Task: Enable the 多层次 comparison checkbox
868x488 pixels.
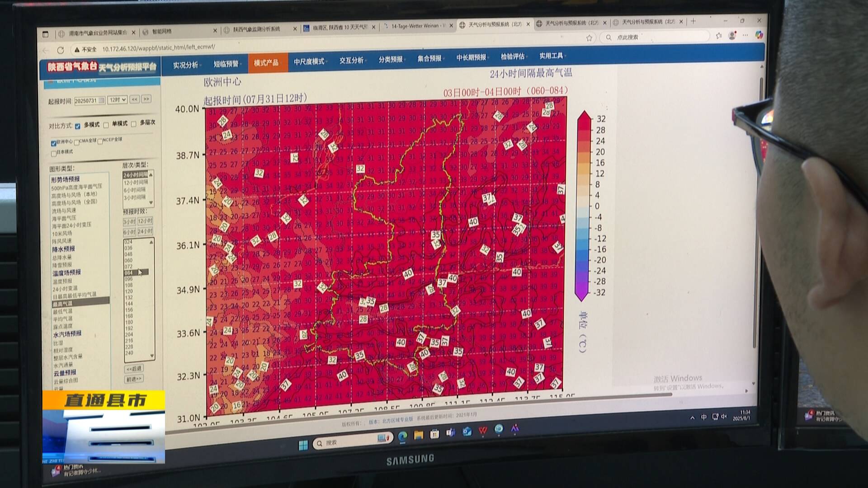Action: [x=134, y=124]
